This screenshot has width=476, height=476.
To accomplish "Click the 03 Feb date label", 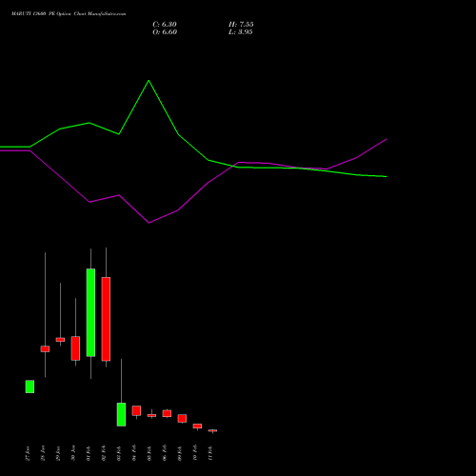I will click(x=119, y=453).
